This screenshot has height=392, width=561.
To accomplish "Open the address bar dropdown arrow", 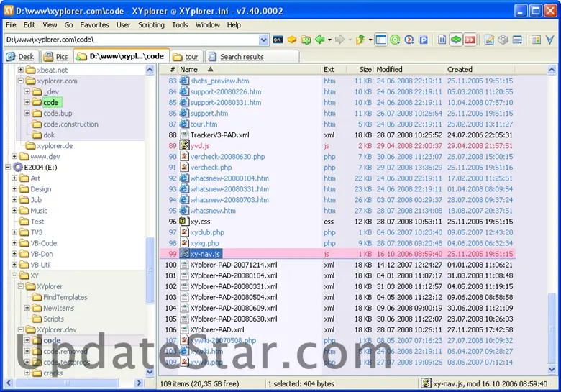I will point(264,40).
